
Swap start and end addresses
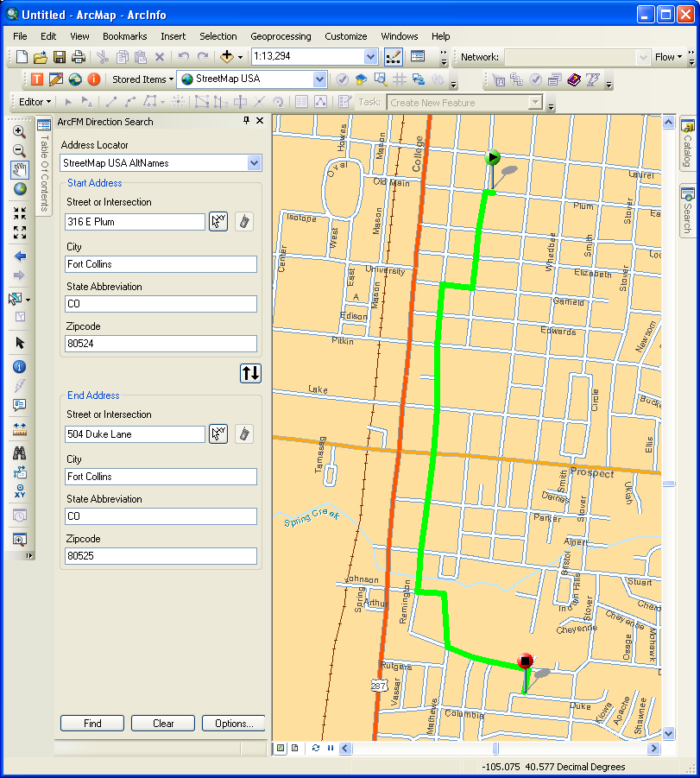[250, 373]
